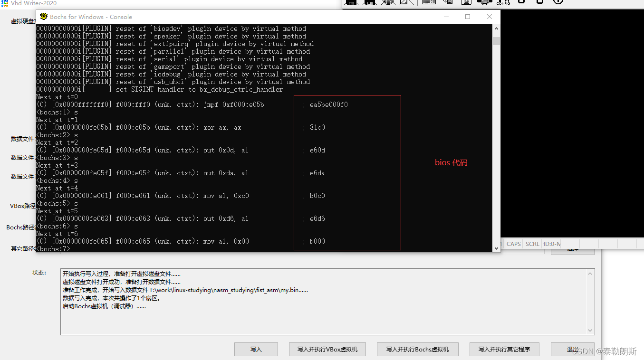The width and height of the screenshot is (644, 360).
Task: Click 写入并执行VBox虚拟机 button
Action: click(327, 349)
